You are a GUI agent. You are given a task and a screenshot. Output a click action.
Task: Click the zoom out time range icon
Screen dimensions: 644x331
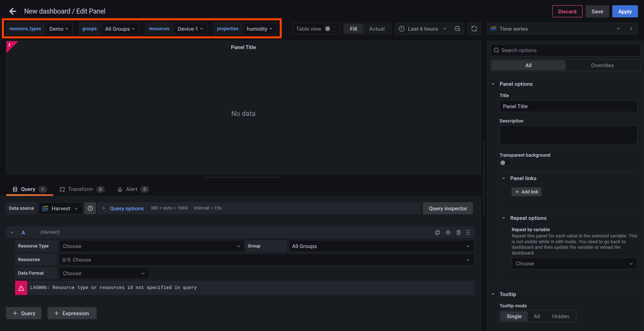tap(457, 29)
